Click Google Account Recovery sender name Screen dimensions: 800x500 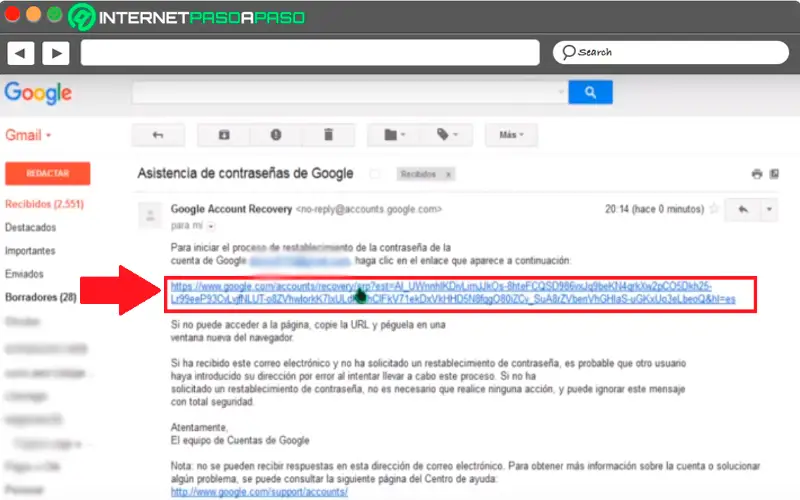pos(231,209)
